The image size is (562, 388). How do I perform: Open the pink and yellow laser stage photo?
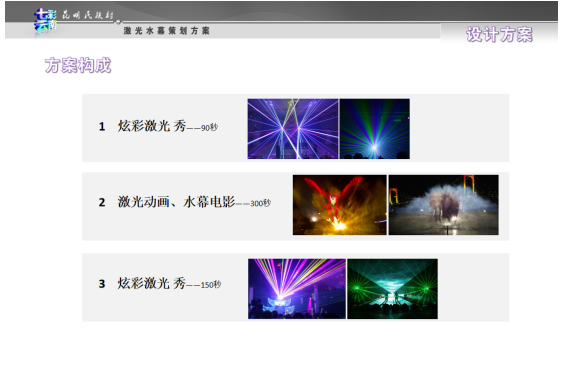(x=297, y=289)
